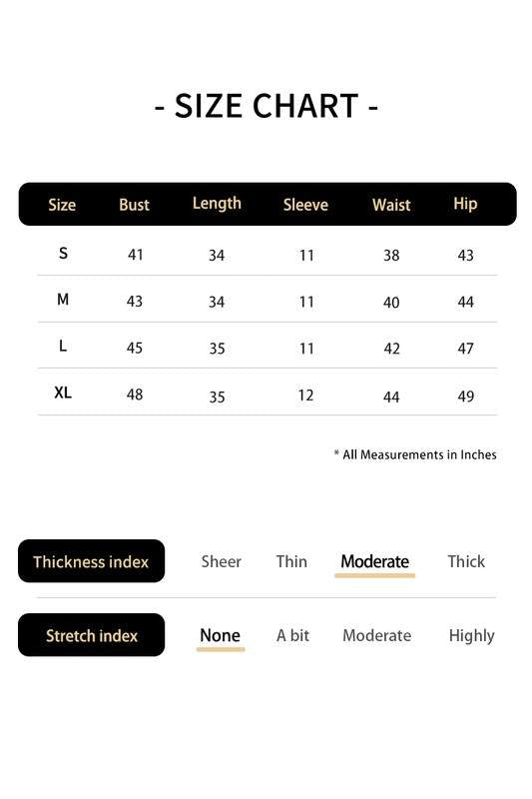
Task: Click the 'Thickness index' black label
Action: click(91, 561)
